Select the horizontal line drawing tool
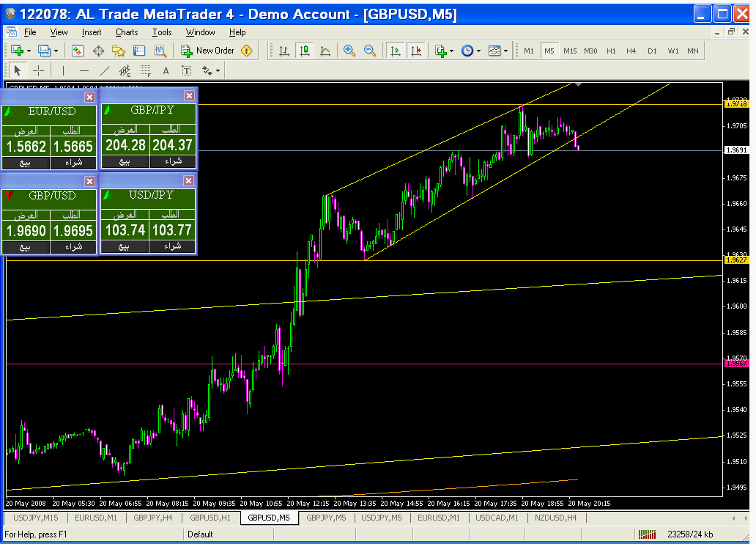Screen dimensions: 756x544 tap(84, 70)
